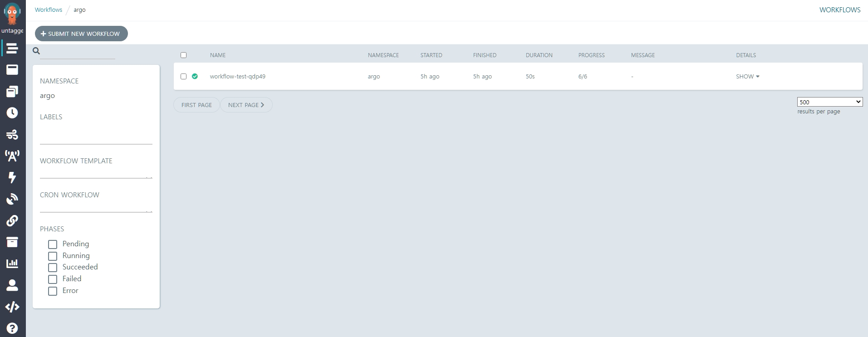Open the Workflow Template filter dropdown

click(x=96, y=173)
